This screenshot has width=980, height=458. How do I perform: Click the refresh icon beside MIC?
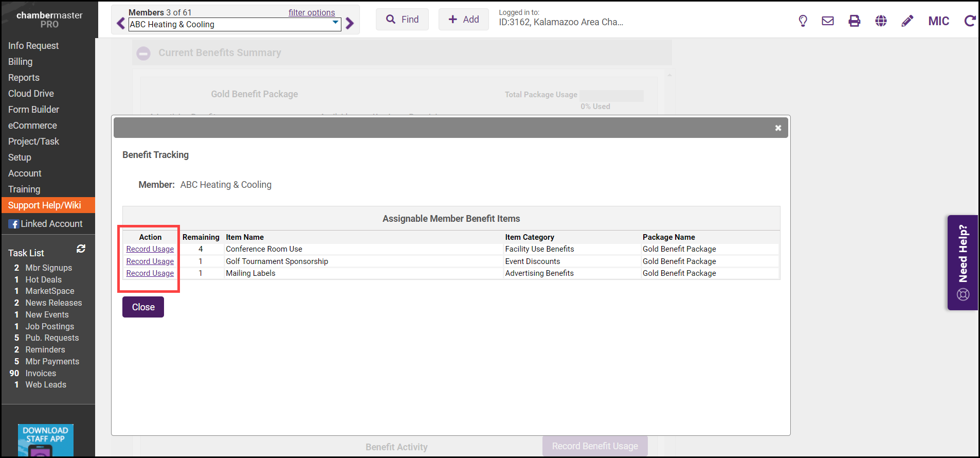tap(970, 21)
